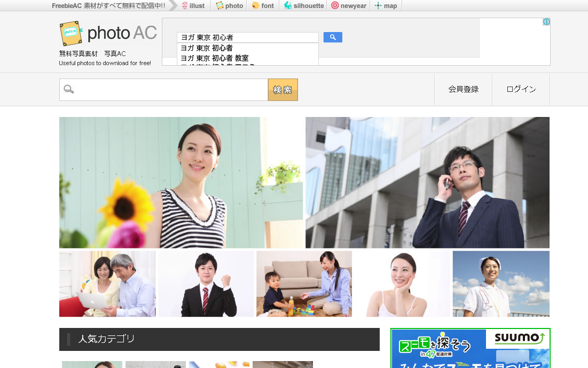
Task: Click the blue magnifier search button in ad
Action: tap(333, 37)
